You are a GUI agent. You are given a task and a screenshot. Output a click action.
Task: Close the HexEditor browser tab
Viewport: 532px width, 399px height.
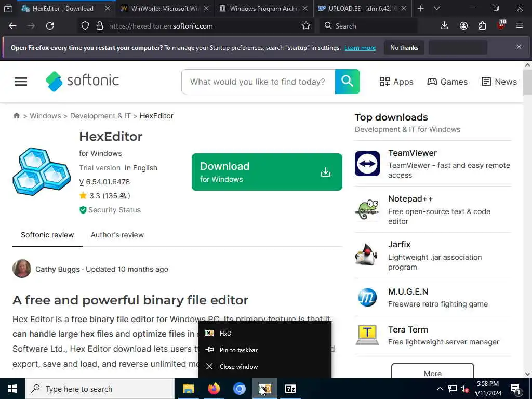point(108,8)
